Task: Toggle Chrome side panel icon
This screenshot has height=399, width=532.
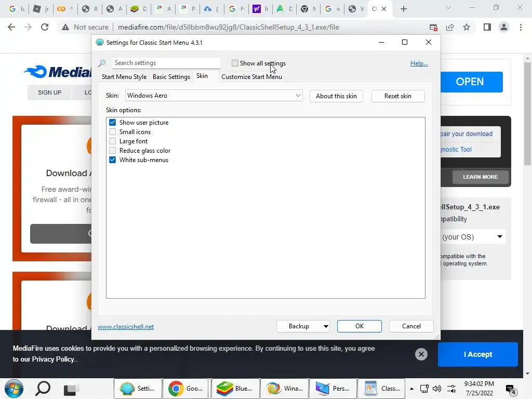Action: (x=487, y=27)
